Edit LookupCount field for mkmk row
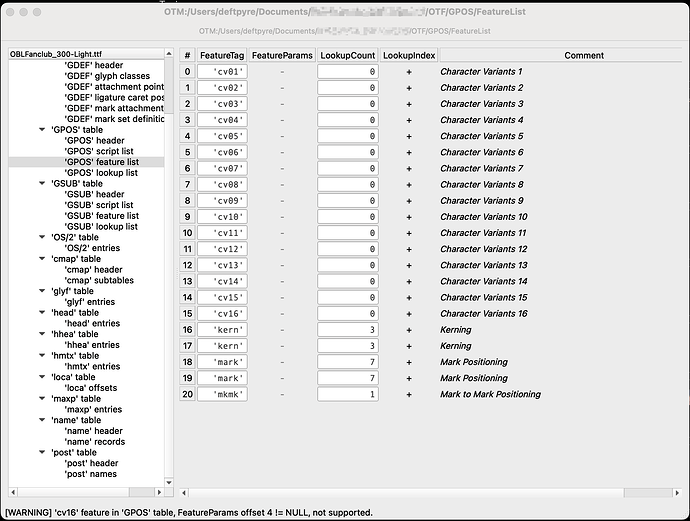Viewport: 690px width, 521px height. [348, 394]
